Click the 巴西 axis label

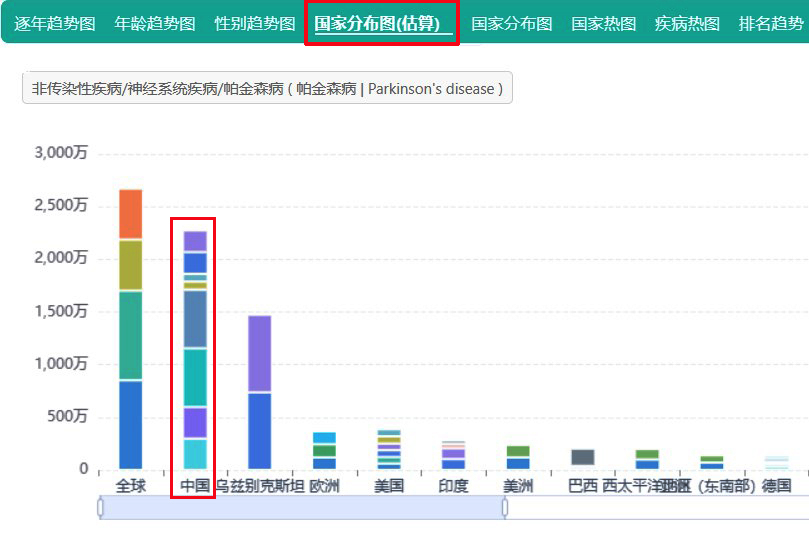583,486
